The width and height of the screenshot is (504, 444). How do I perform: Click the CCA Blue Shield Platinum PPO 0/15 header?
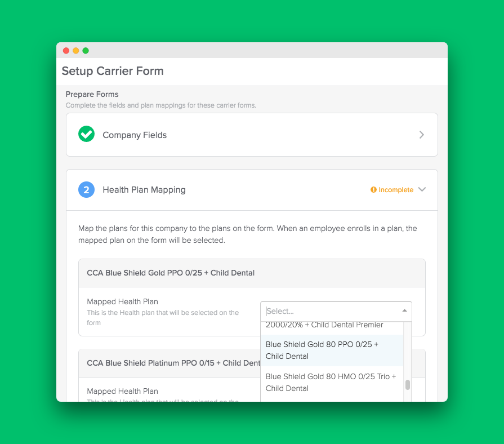click(x=173, y=363)
